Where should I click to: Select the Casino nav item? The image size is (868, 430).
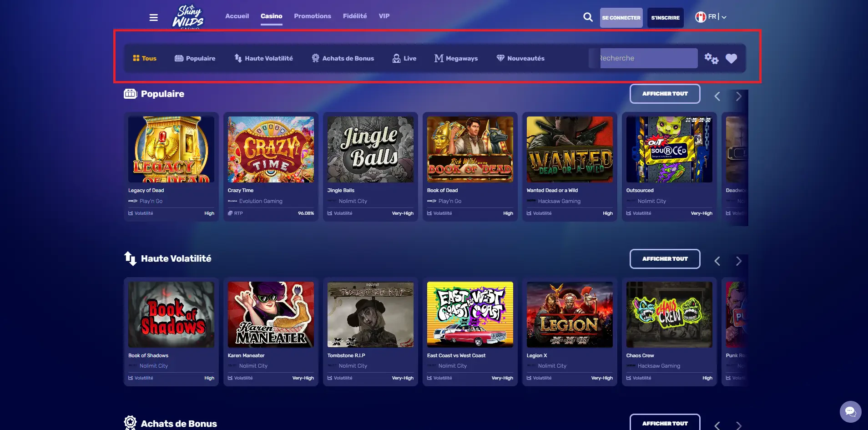click(272, 16)
